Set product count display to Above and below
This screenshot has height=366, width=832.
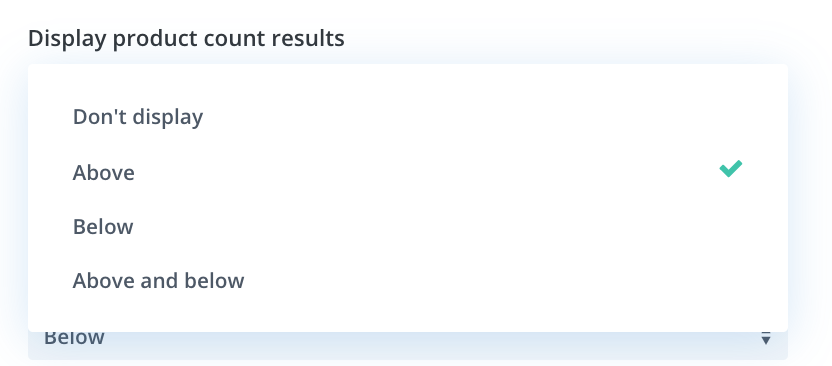click(x=408, y=281)
